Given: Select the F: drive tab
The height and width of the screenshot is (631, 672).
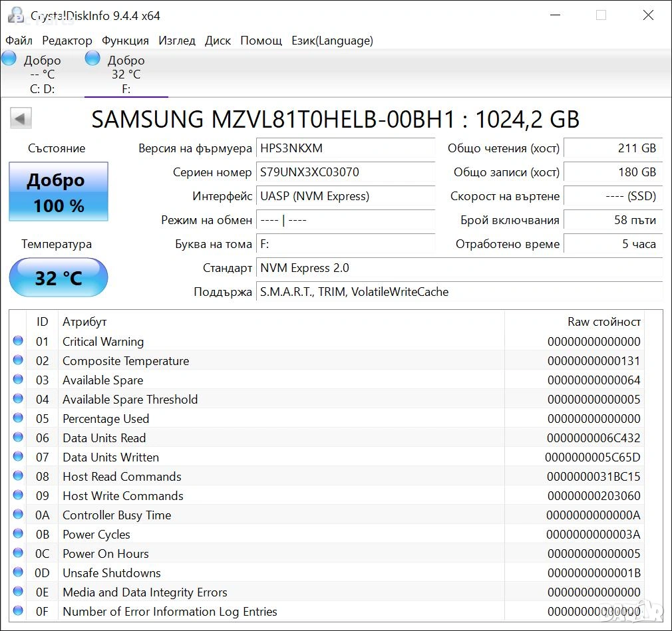Looking at the screenshot, I should click(126, 74).
